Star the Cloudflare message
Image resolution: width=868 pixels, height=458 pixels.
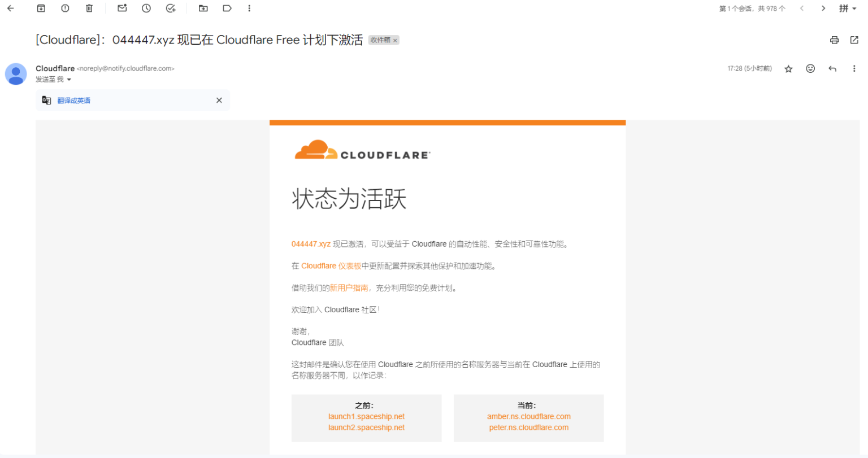[x=788, y=68]
